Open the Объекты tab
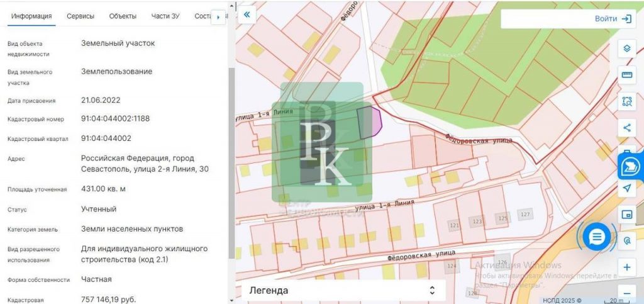Viewport: 644px width, 304px height. (123, 16)
